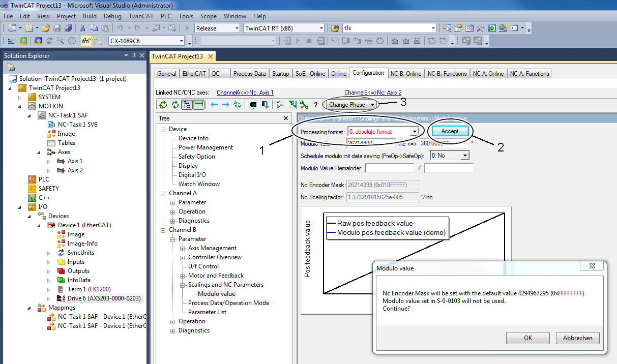Click the Accept button

point(450,131)
